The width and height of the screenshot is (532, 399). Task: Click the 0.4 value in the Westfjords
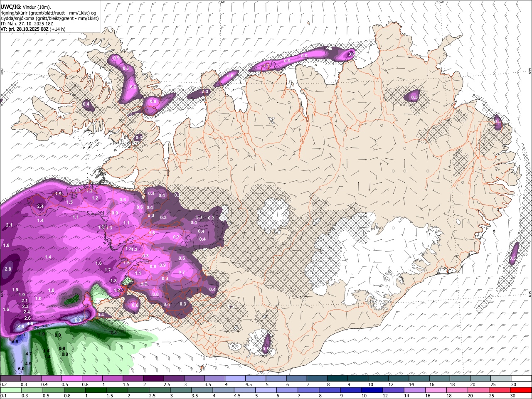[x=86, y=104]
